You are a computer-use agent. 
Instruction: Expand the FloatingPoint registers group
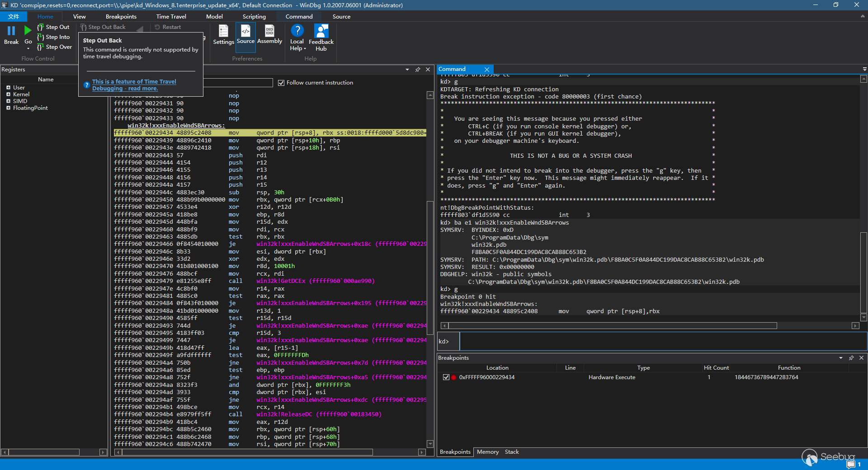[8, 108]
